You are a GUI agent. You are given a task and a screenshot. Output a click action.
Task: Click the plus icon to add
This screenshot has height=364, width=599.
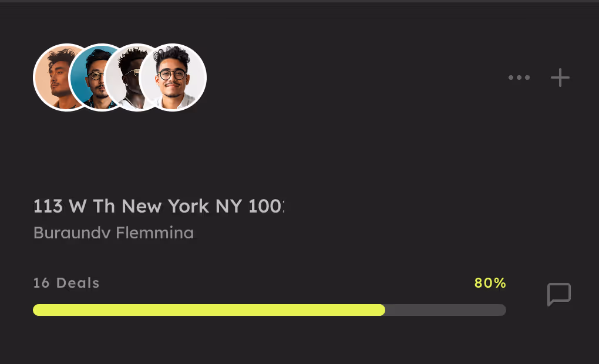tap(560, 77)
